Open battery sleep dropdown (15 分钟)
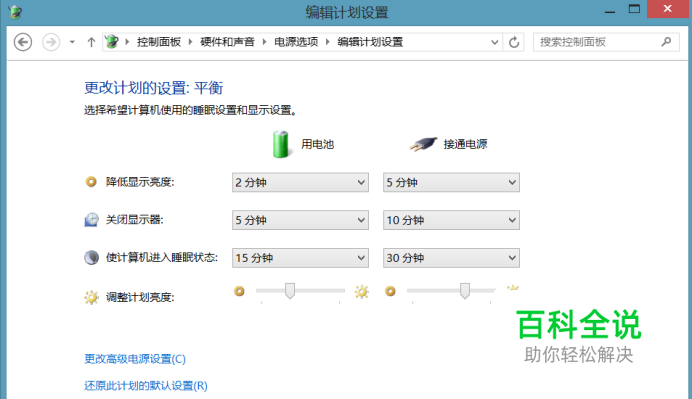 point(300,258)
